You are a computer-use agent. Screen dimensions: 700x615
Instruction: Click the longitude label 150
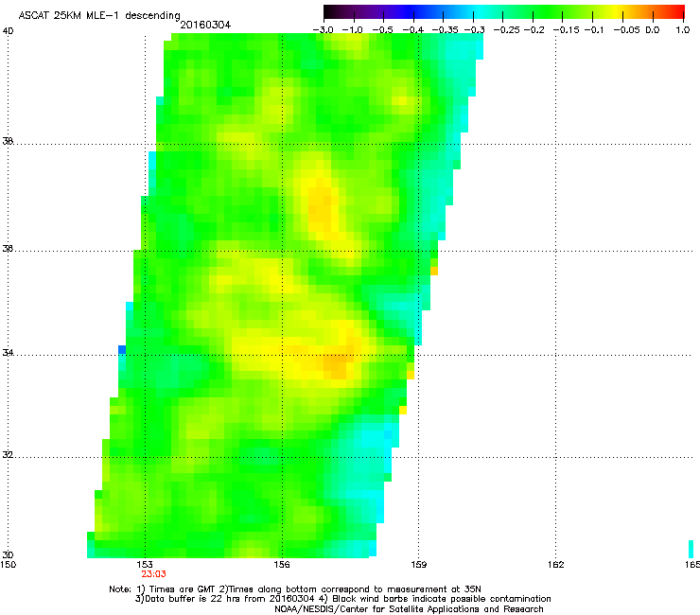click(x=8, y=565)
